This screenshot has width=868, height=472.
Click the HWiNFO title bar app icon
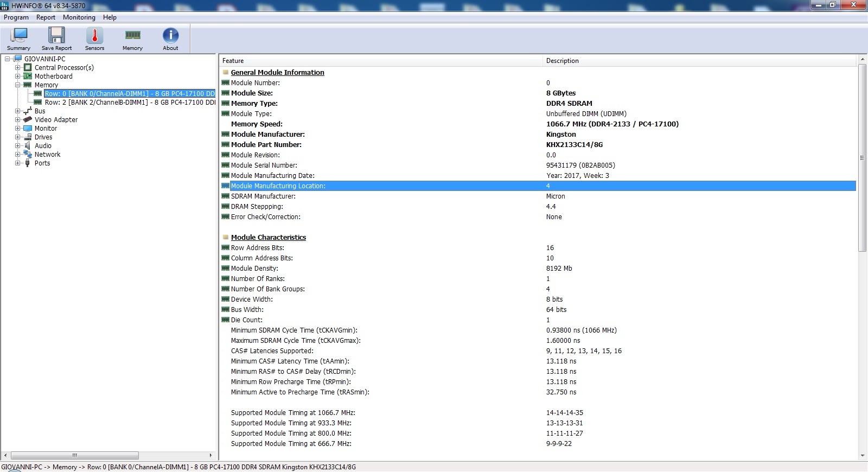coord(5,5)
